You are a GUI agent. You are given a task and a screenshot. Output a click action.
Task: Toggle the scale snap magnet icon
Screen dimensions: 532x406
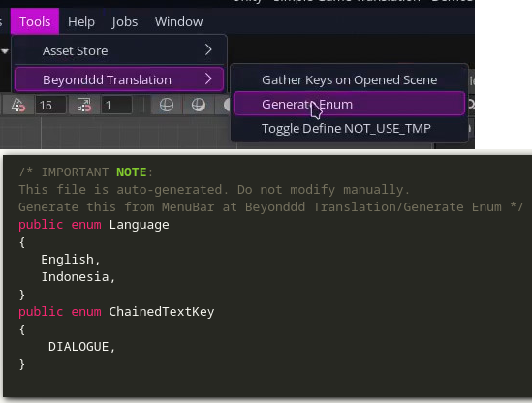point(83,105)
